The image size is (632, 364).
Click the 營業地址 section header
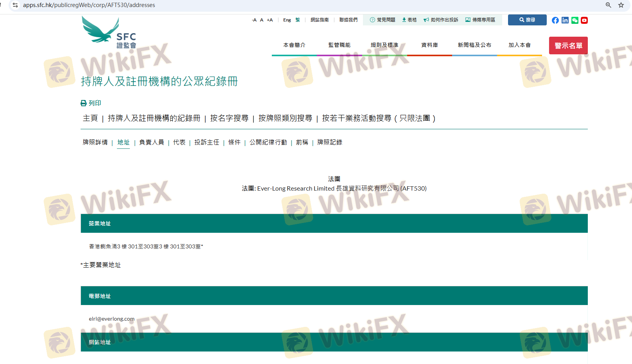coord(334,223)
